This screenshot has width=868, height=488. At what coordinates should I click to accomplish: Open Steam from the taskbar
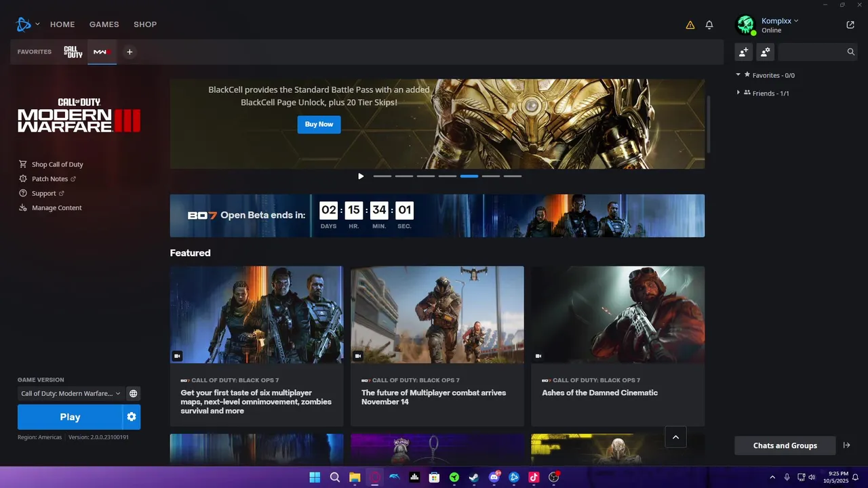pos(474,477)
